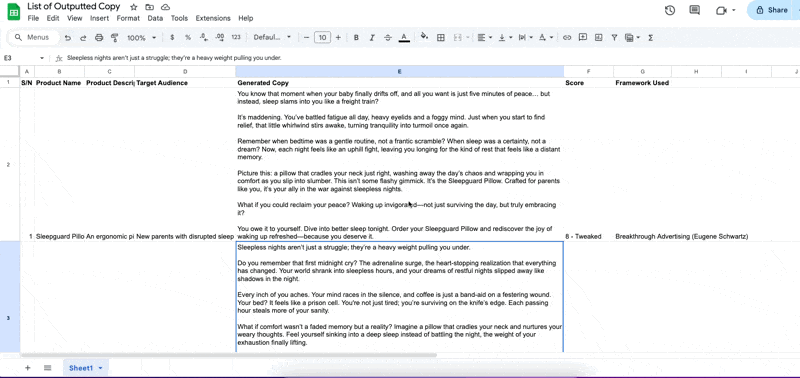The height and width of the screenshot is (378, 800).
Task: Format as currency with dollar icon
Action: (x=172, y=38)
